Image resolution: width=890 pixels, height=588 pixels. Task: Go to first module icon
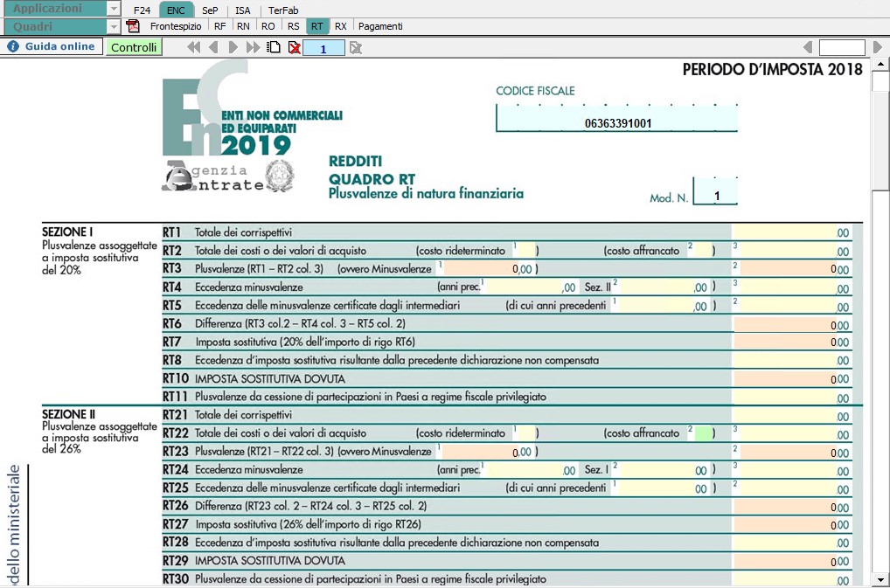pyautogui.click(x=193, y=48)
